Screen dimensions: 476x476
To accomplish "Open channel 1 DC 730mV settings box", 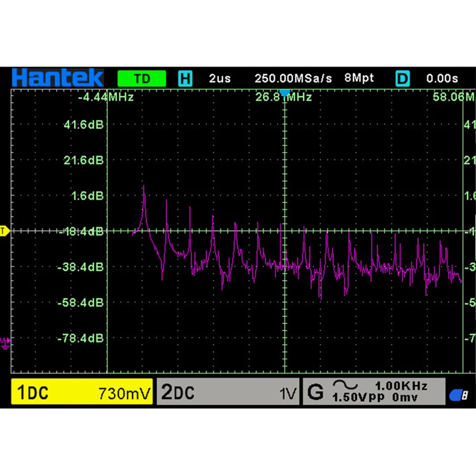I will click(x=82, y=392).
